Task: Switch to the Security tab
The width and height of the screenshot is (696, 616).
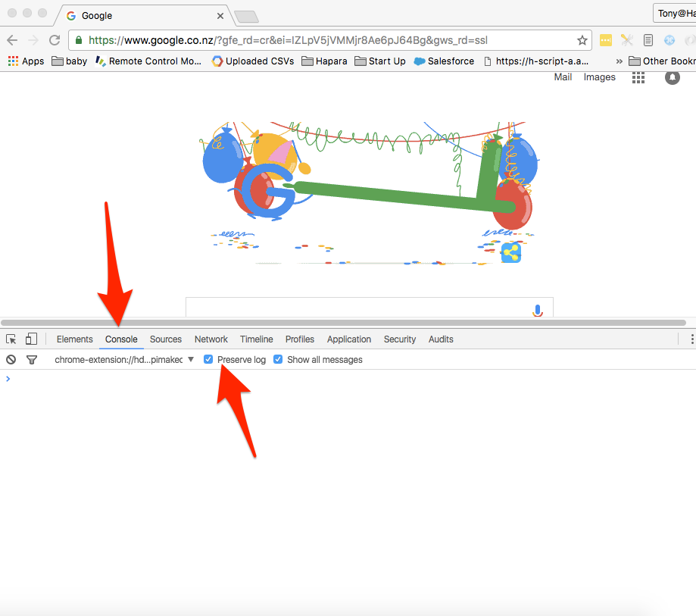Action: click(399, 339)
